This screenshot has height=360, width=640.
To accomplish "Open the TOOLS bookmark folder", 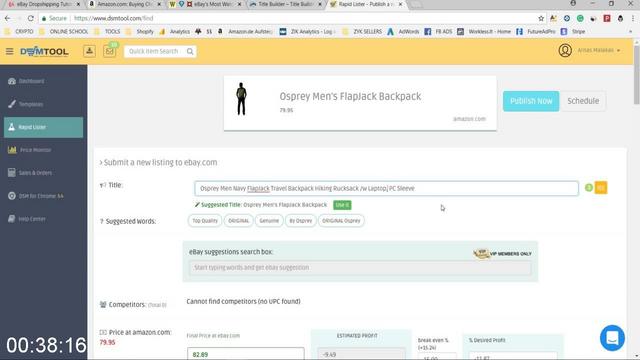I will pyautogui.click(x=108, y=31).
